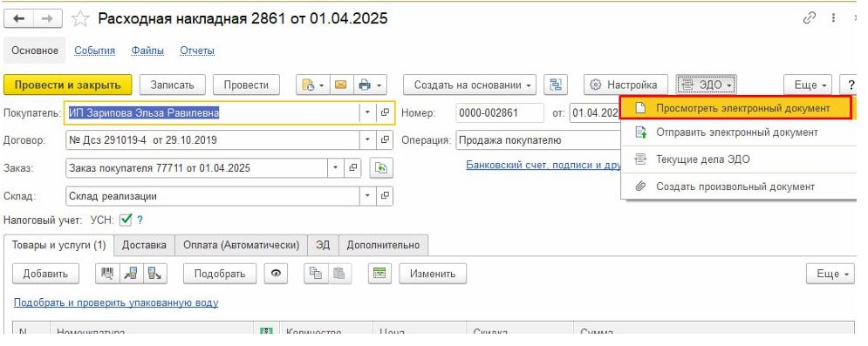Open the Заказ fill-from-order green icon

click(x=381, y=168)
